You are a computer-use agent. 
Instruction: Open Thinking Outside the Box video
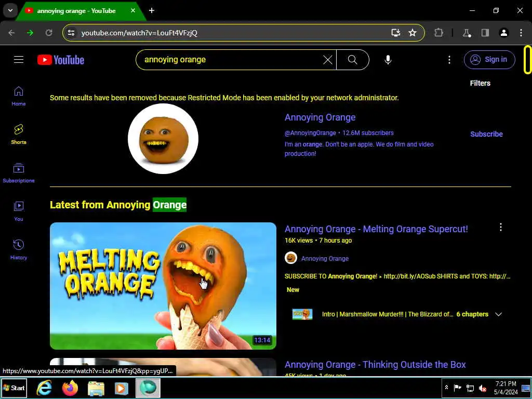coord(375,364)
